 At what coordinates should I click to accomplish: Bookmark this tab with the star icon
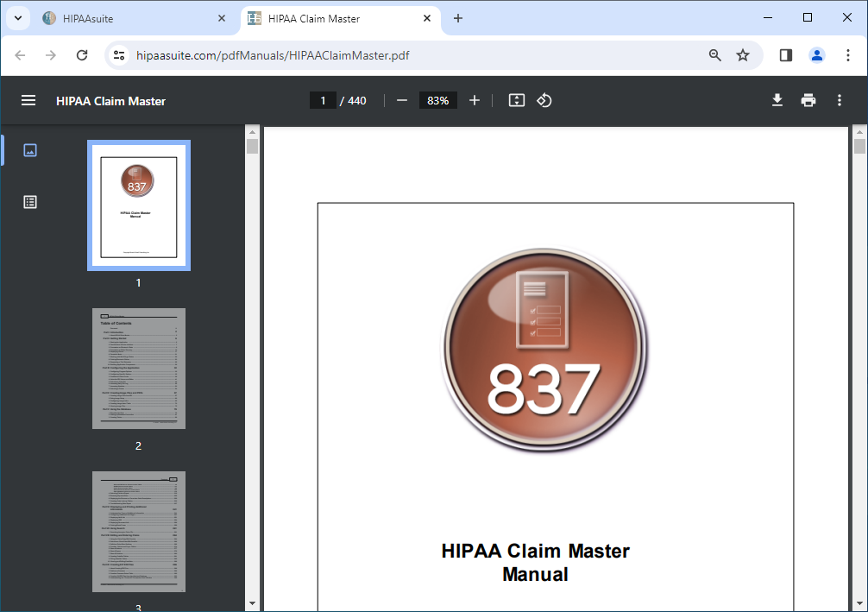[x=743, y=55]
